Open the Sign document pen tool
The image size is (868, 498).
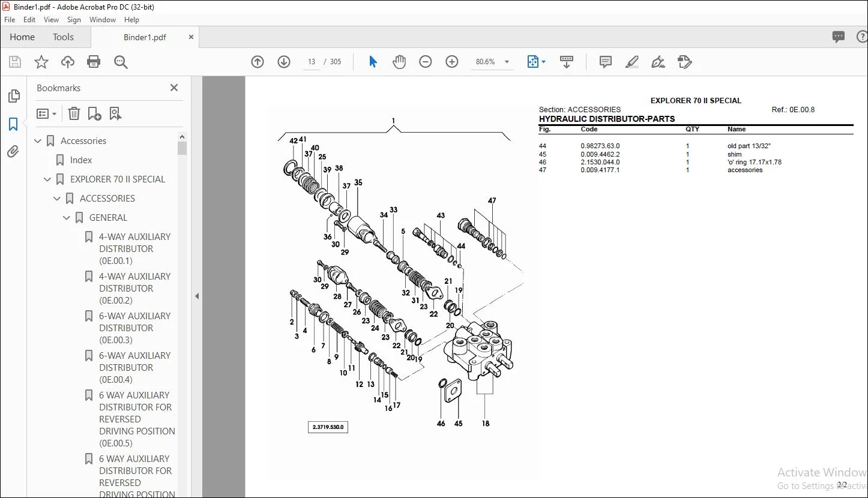tap(659, 62)
